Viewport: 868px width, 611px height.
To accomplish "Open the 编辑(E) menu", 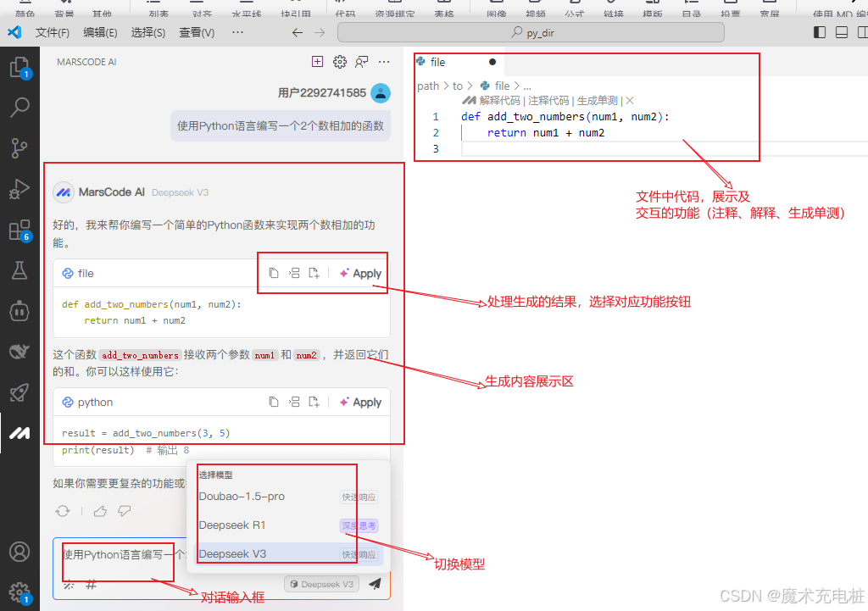I will [100, 33].
